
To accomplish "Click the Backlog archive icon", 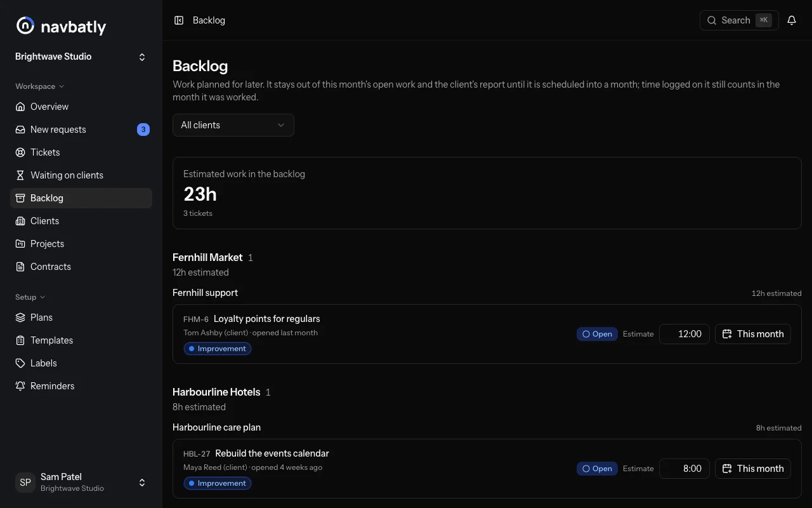I will pos(20,198).
